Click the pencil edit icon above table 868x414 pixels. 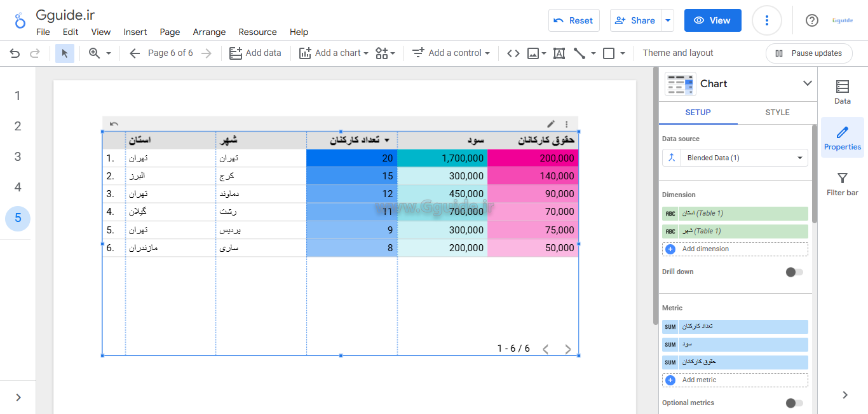click(551, 124)
